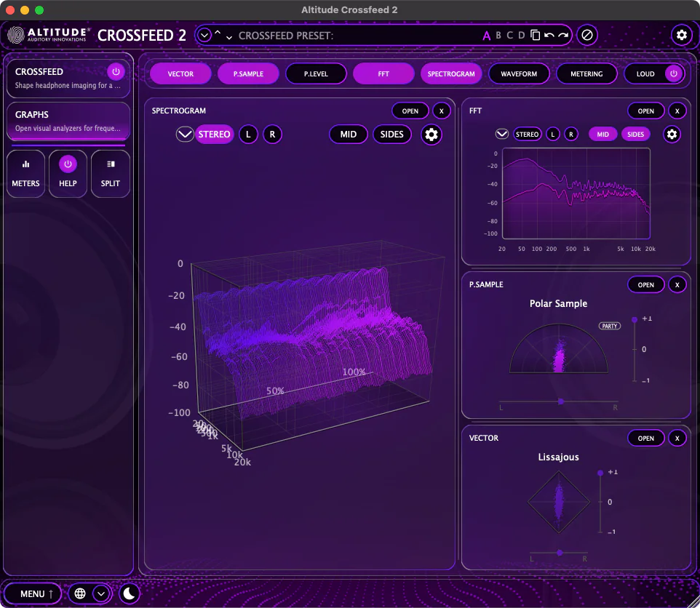Image resolution: width=700 pixels, height=608 pixels.
Task: Toggle the Help power button
Action: (68, 164)
